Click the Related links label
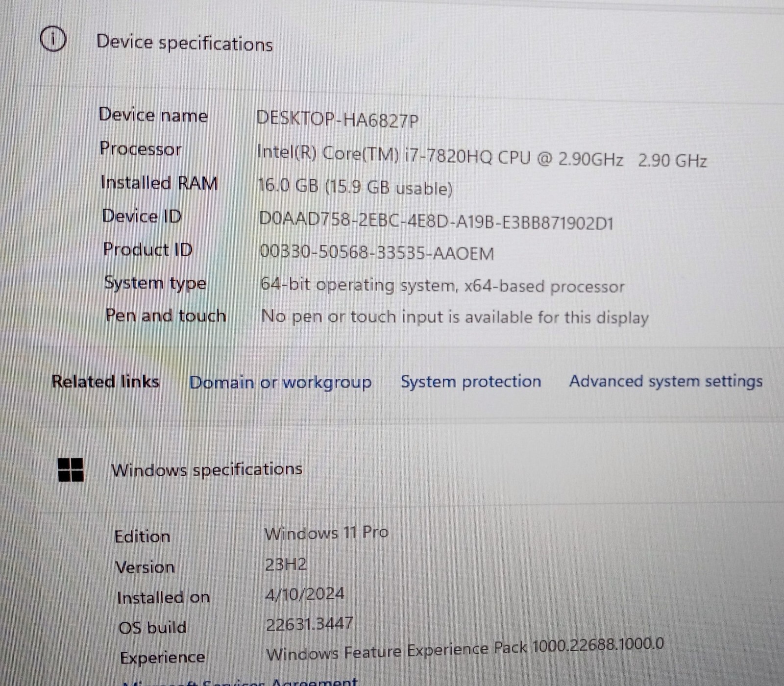Image resolution: width=784 pixels, height=686 pixels. [106, 381]
